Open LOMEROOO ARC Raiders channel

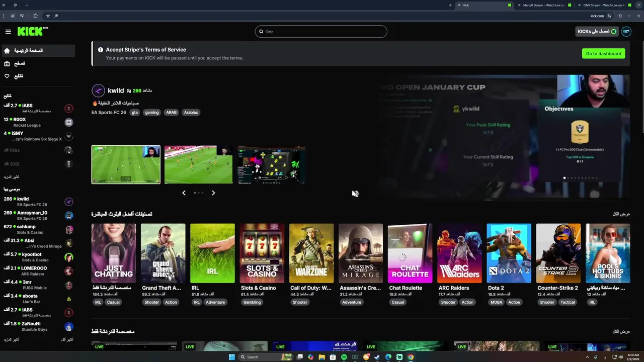[x=38, y=271]
